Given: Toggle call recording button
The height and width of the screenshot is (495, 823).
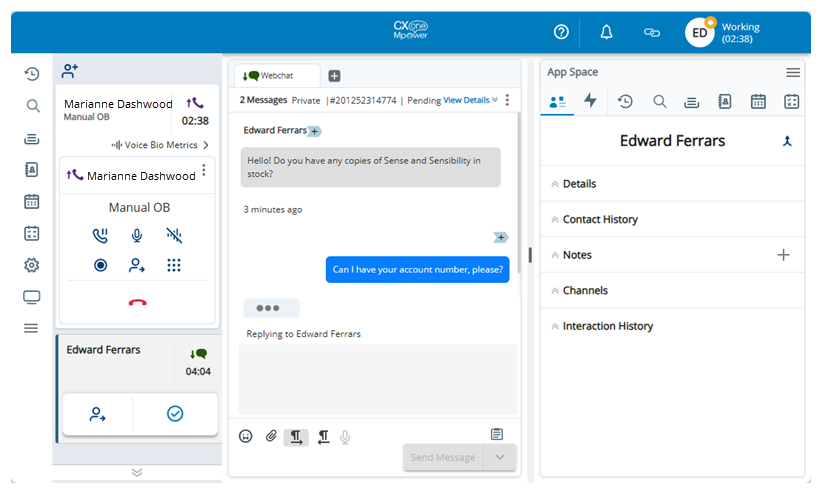Looking at the screenshot, I should pyautogui.click(x=100, y=265).
